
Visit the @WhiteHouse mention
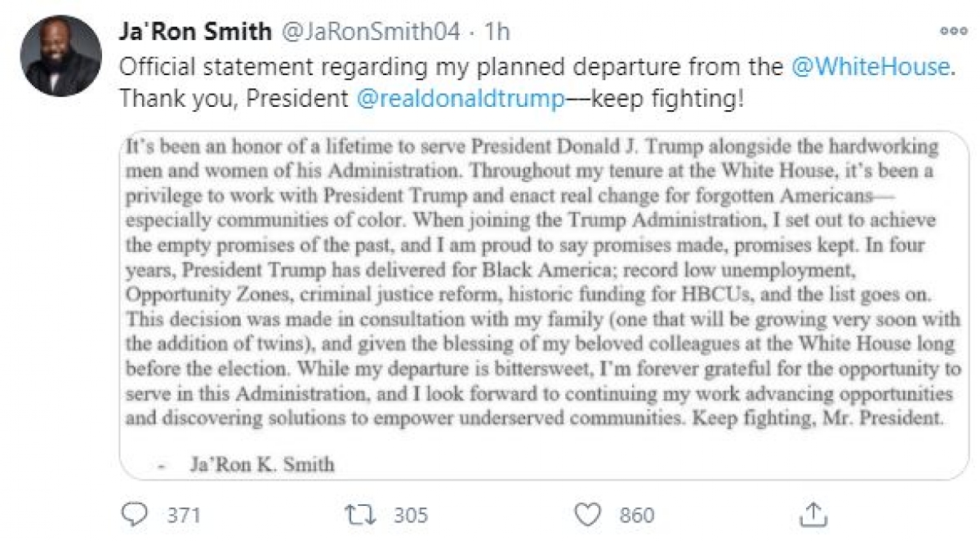click(872, 67)
